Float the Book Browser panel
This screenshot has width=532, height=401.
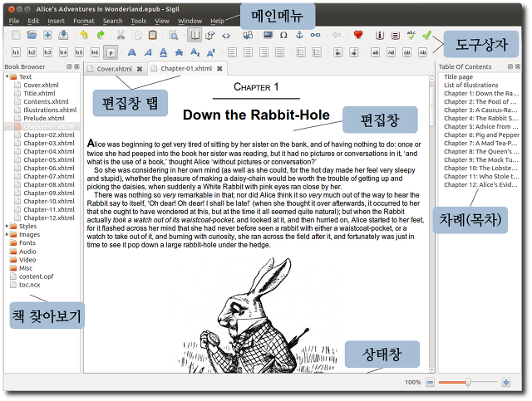[x=69, y=66]
